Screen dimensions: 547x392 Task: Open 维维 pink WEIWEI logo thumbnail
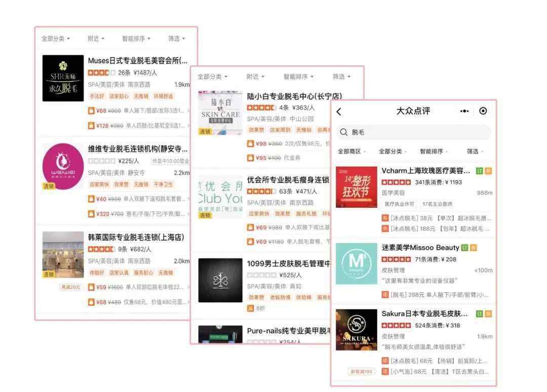click(x=63, y=166)
